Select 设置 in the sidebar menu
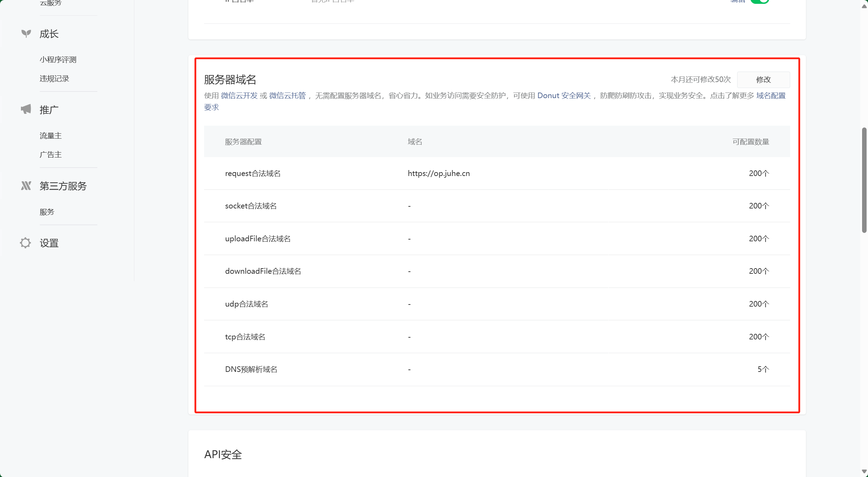868x477 pixels. click(x=48, y=243)
